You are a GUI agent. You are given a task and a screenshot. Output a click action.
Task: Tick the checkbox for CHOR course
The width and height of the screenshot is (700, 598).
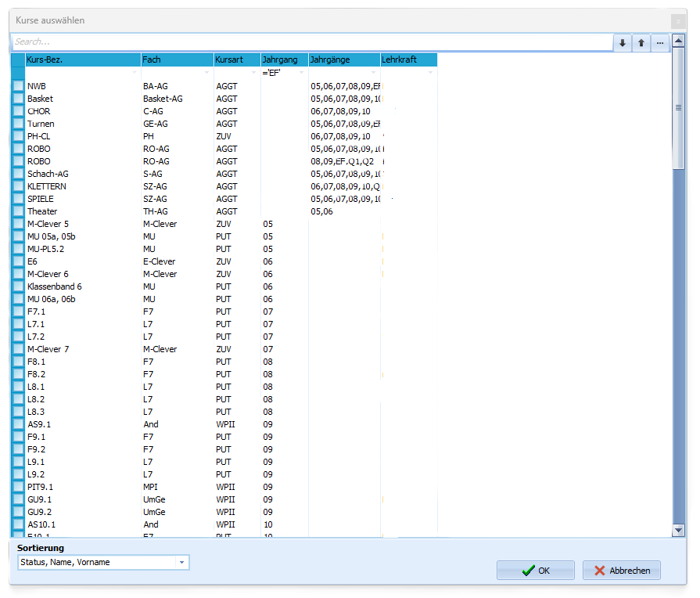[18, 111]
